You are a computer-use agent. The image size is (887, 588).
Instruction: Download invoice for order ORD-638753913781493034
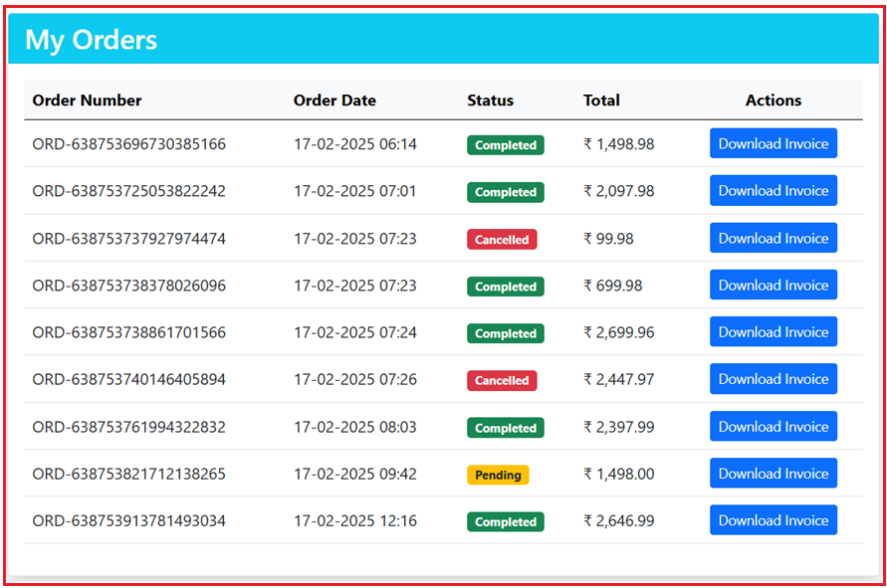774,520
